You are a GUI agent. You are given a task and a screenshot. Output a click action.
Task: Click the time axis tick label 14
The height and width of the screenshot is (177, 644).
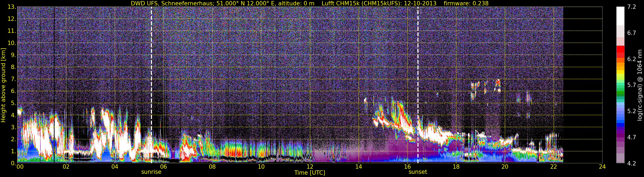(x=358, y=167)
